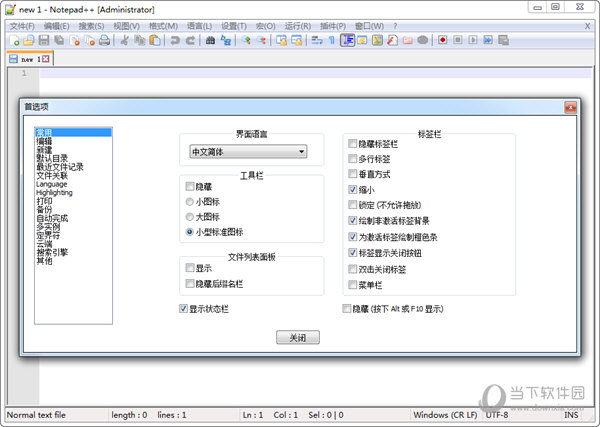Click the Zoom Out toolbar icon
The width and height of the screenshot is (600, 427).
pyautogui.click(x=261, y=40)
